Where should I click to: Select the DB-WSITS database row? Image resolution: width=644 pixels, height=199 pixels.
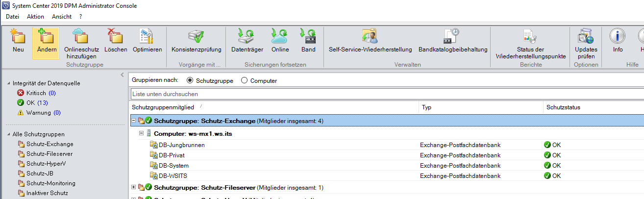tap(387, 175)
